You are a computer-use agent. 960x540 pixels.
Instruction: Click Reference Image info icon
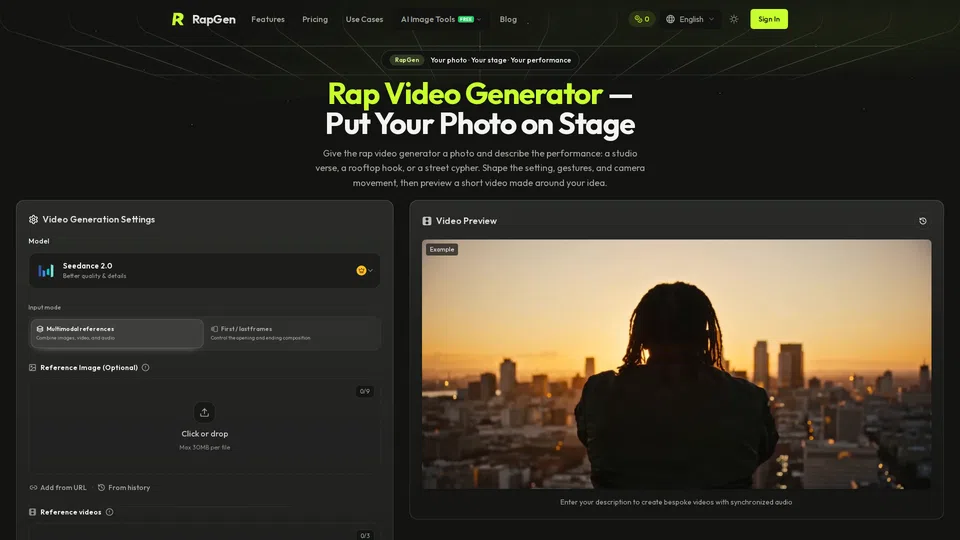point(145,368)
